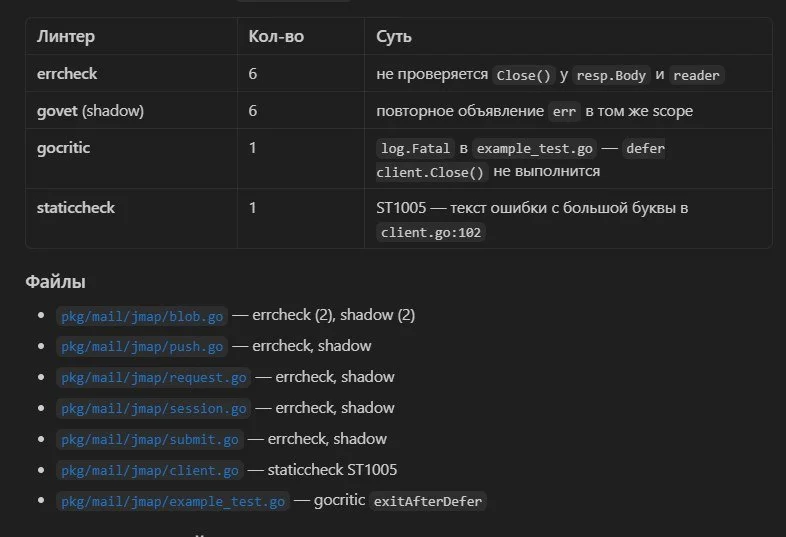
Task: Select the gocritic row name
Action: [63, 148]
